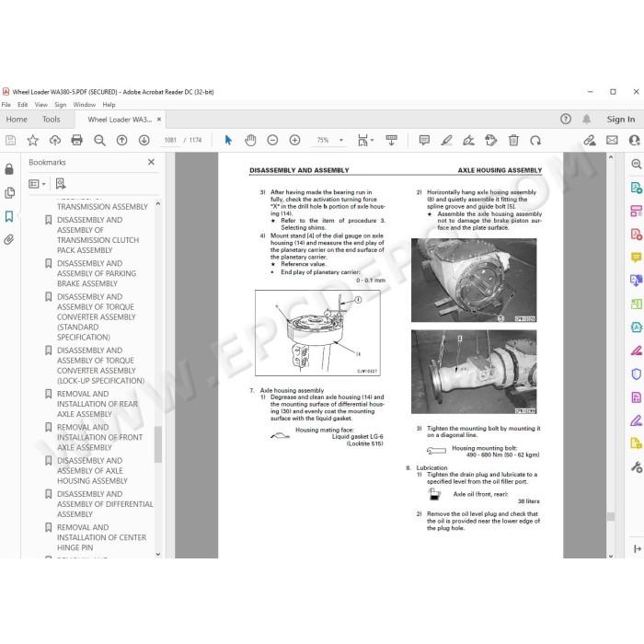Toggle the Bookmarks panel icon in sidebar
This screenshot has height=644, width=644.
(9, 216)
